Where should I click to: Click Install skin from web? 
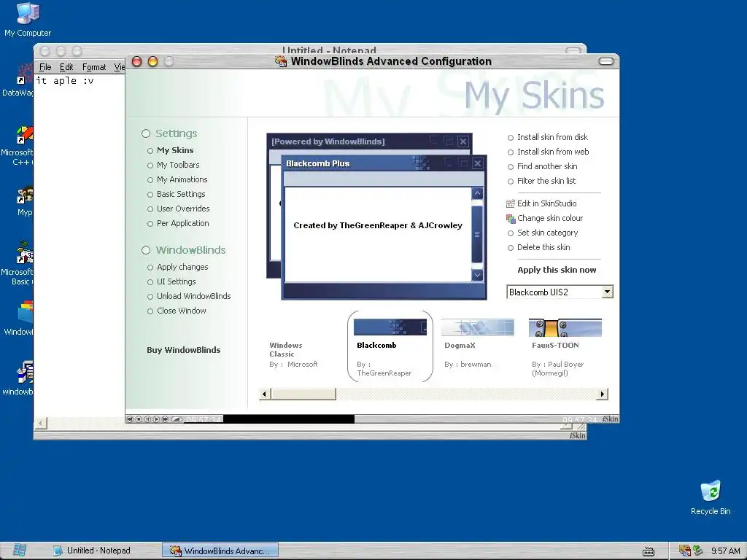click(x=553, y=152)
